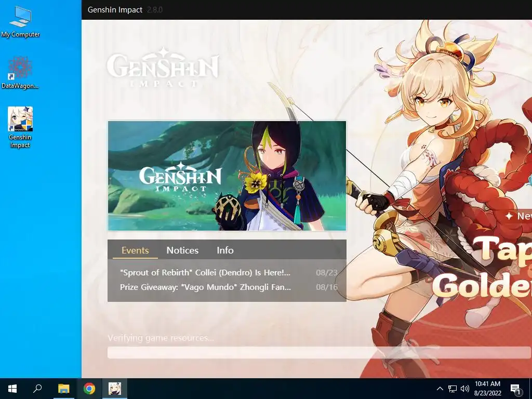Screen dimensions: 532x399
Task: Click the 08/23 event date
Action: tap(327, 272)
